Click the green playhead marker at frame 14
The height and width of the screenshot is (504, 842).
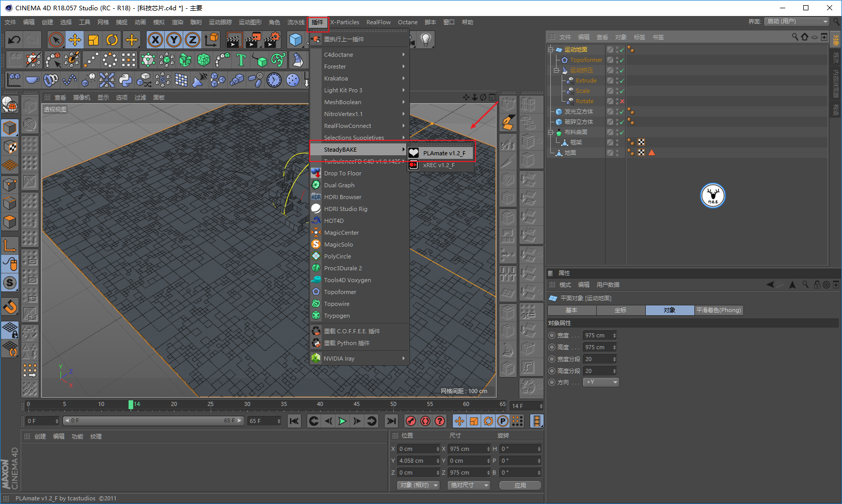click(x=131, y=404)
